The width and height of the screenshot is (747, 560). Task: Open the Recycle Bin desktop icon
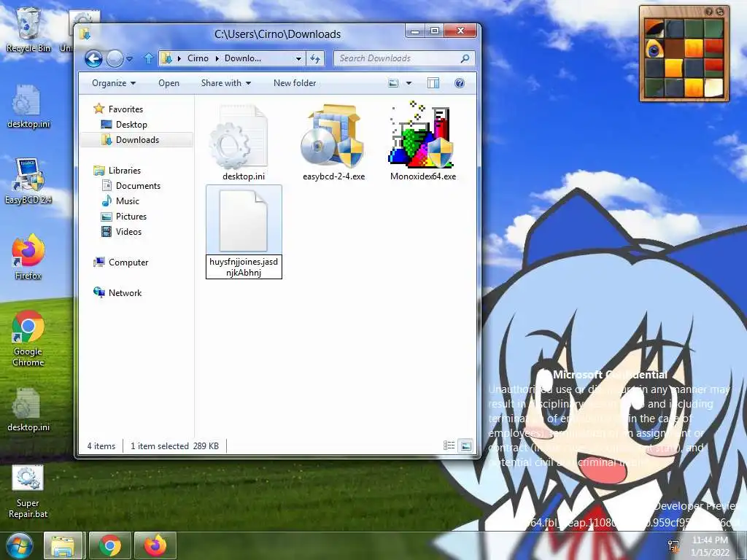coord(28,29)
